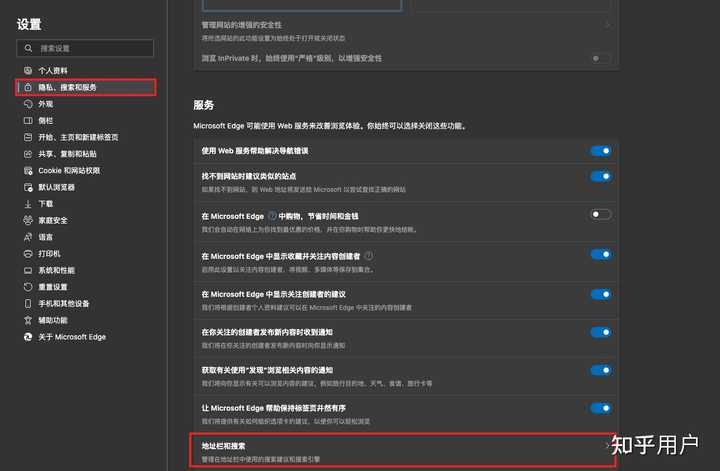Open 系统和性能 settings page
This screenshot has width=720, height=471.
56,270
